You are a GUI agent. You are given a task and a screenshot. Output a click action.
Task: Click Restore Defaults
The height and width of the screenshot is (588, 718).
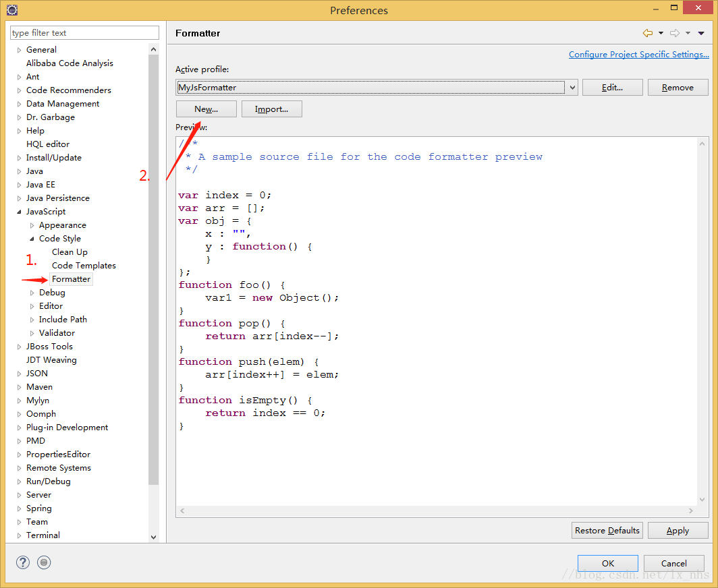[x=607, y=530]
